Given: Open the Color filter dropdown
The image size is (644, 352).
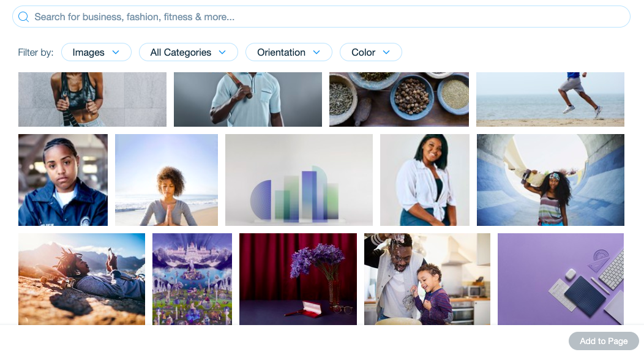Looking at the screenshot, I should (x=370, y=52).
